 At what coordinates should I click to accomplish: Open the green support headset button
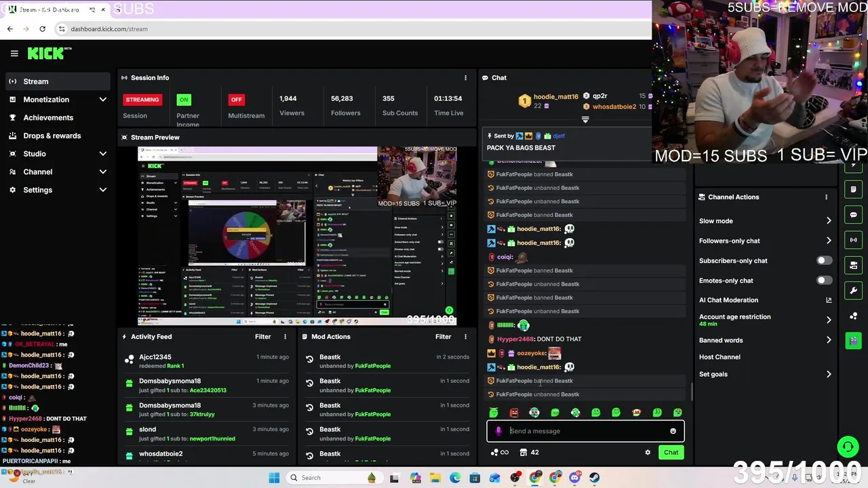pyautogui.click(x=847, y=447)
